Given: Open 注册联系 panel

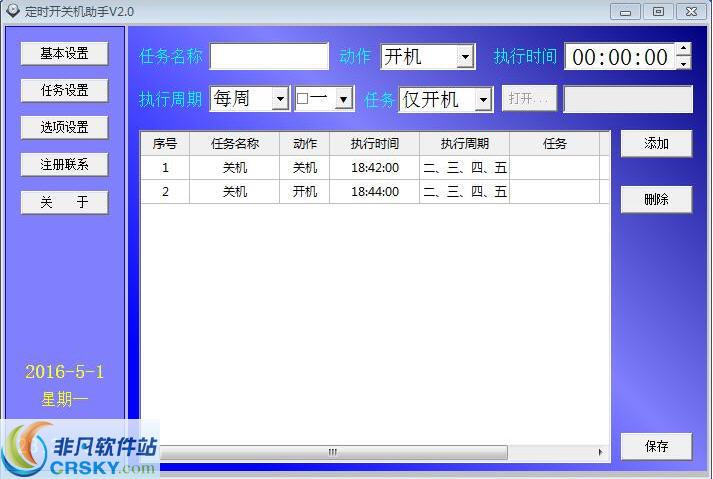Looking at the screenshot, I should pos(65,164).
